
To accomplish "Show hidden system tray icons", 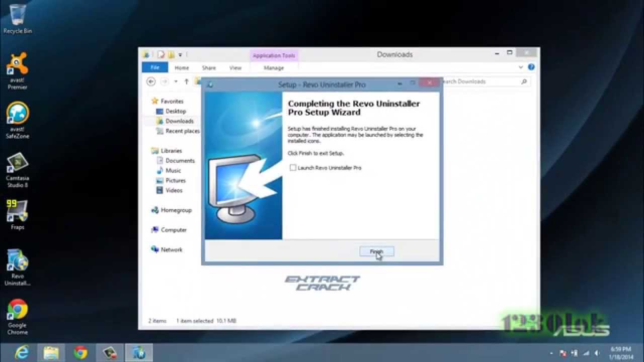I will point(552,353).
